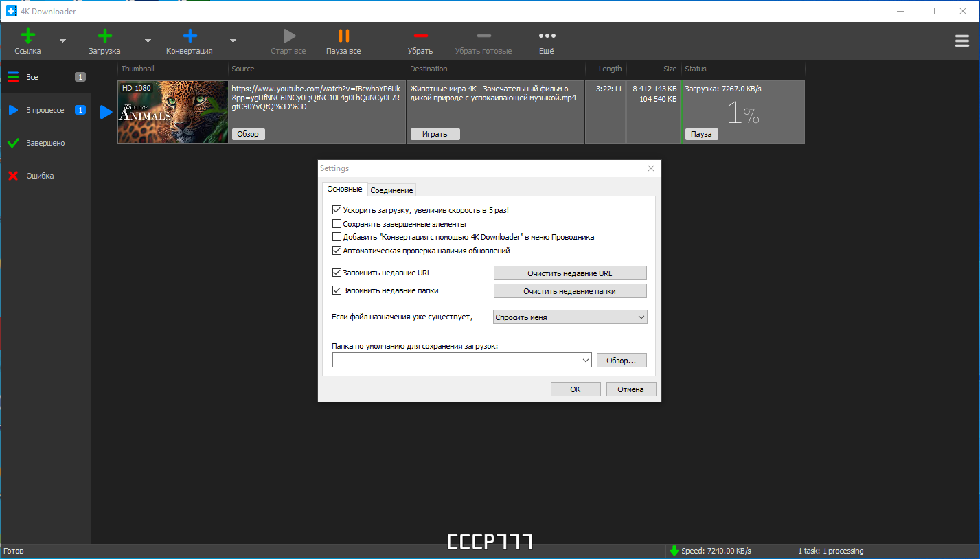Click the Length column header
The width and height of the screenshot is (980, 559).
coord(606,69)
